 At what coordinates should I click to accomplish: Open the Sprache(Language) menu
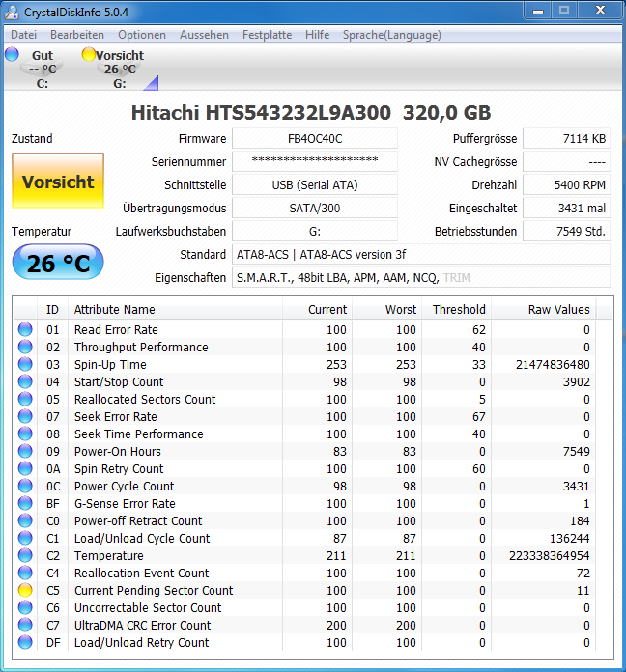392,35
